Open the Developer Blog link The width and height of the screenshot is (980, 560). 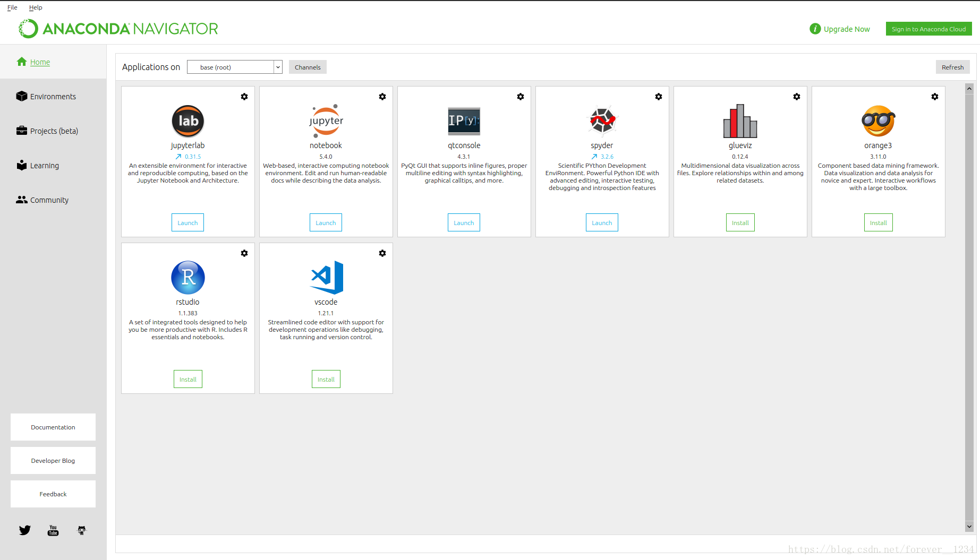(53, 460)
